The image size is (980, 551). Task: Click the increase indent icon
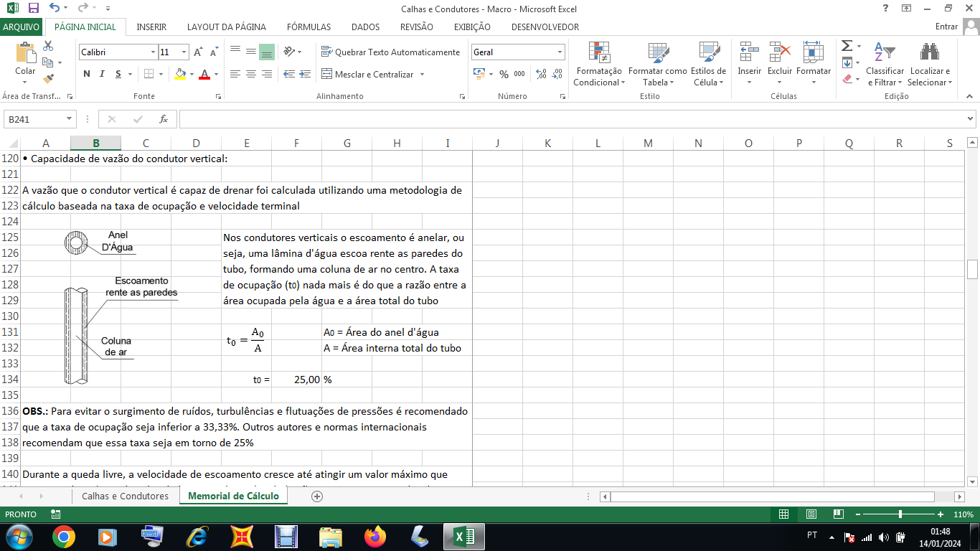pyautogui.click(x=305, y=74)
